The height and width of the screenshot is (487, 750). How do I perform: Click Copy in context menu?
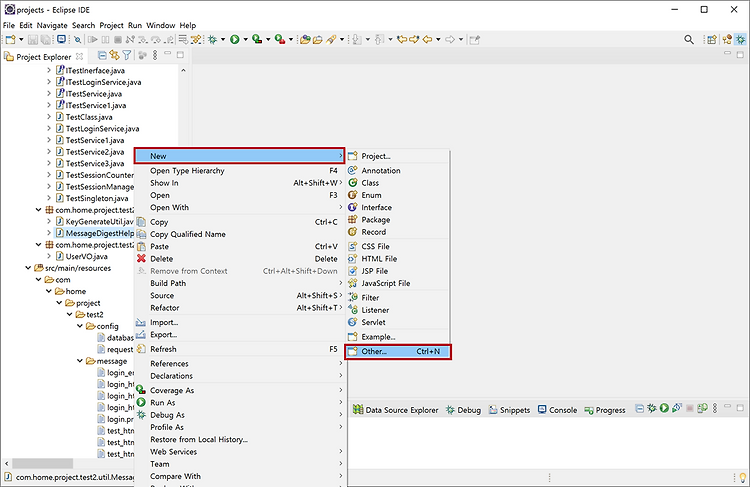point(239,222)
